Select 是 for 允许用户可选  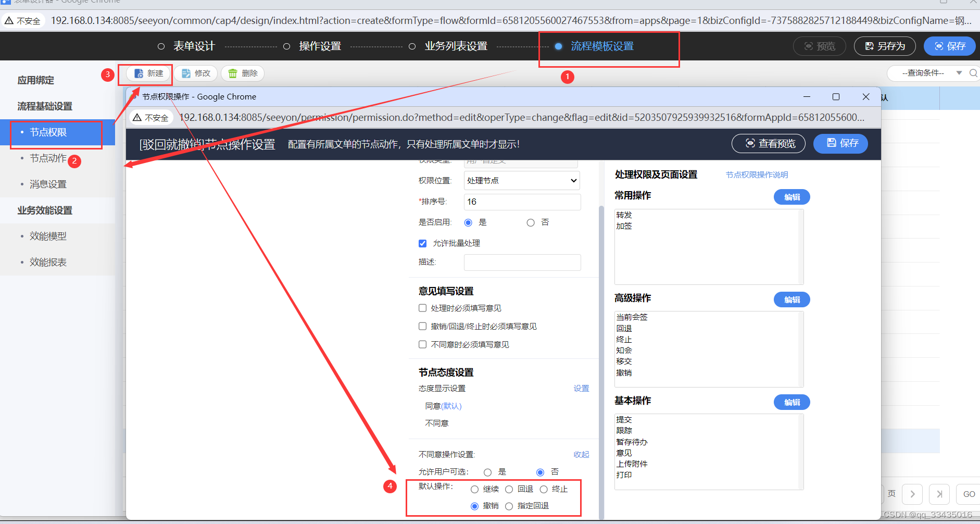pyautogui.click(x=487, y=472)
